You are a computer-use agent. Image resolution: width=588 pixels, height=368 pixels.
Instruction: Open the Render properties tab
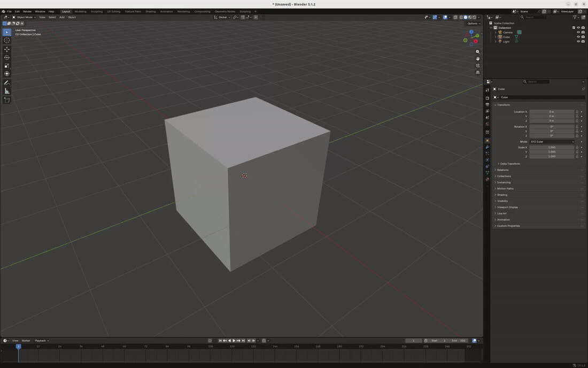click(x=487, y=98)
